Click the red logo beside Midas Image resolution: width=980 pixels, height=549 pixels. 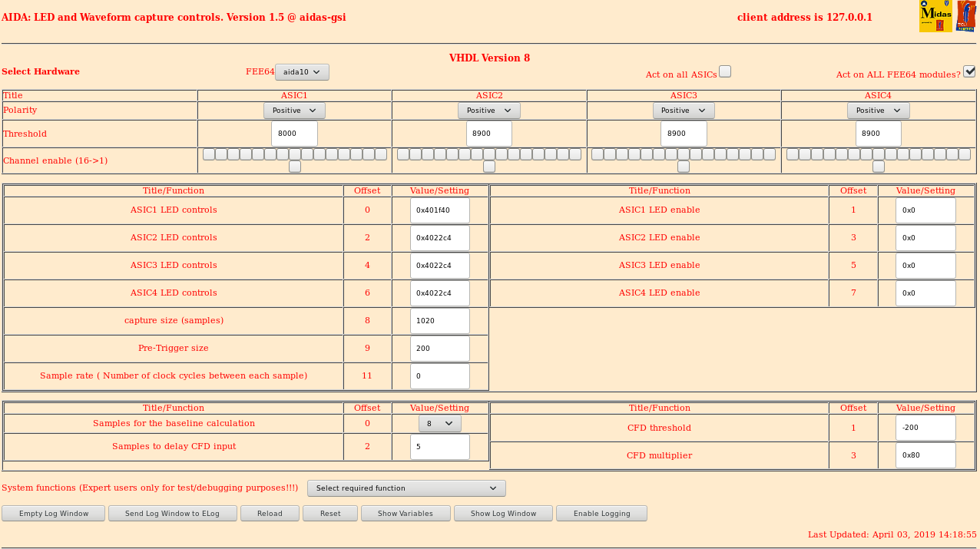965,16
